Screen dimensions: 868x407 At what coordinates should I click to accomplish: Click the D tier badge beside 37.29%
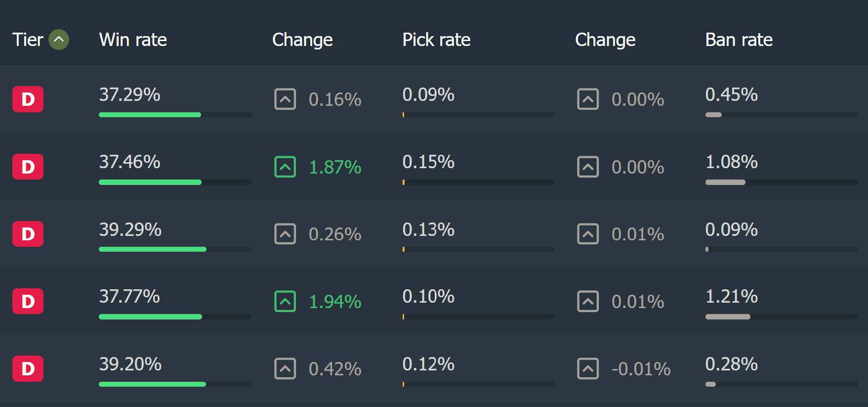pyautogui.click(x=28, y=99)
